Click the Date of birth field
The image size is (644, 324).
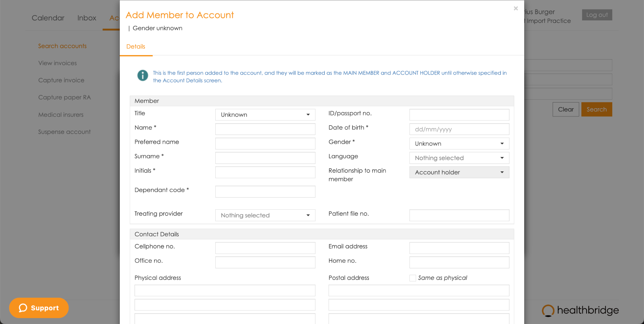coord(459,129)
